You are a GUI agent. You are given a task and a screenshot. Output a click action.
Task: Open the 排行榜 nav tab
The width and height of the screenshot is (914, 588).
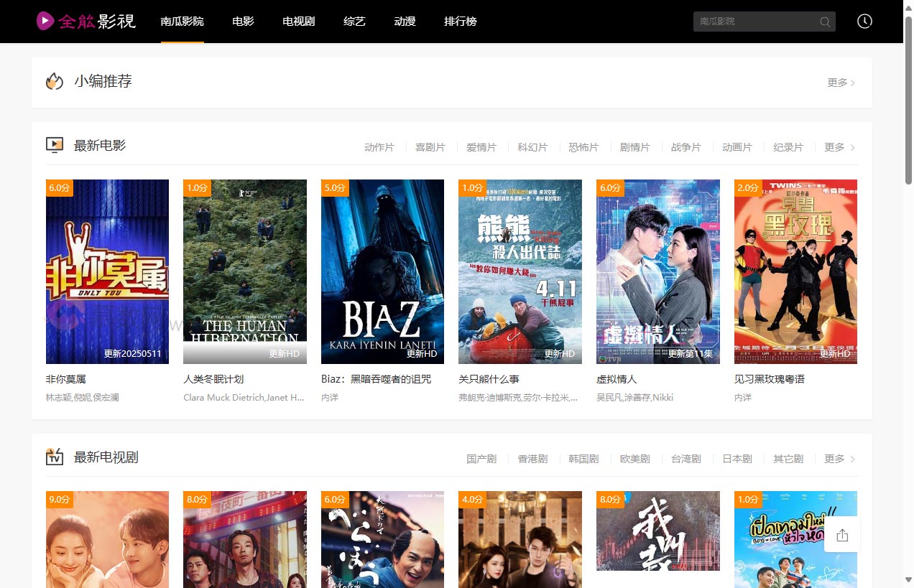(460, 22)
